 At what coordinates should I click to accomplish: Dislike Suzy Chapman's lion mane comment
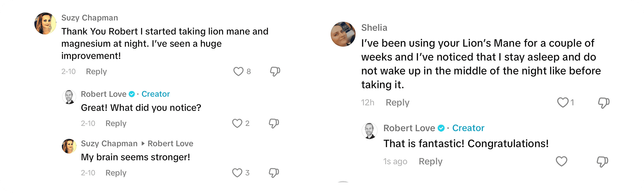tap(275, 71)
